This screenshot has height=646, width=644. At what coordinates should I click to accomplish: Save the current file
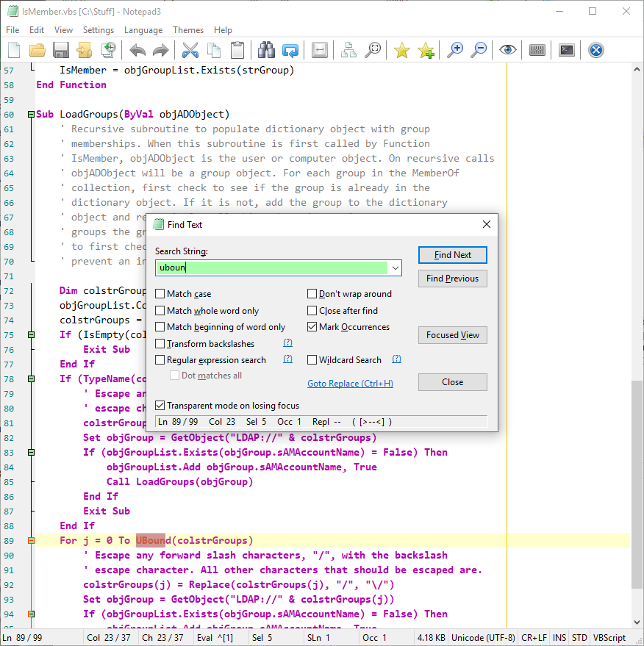[62, 50]
